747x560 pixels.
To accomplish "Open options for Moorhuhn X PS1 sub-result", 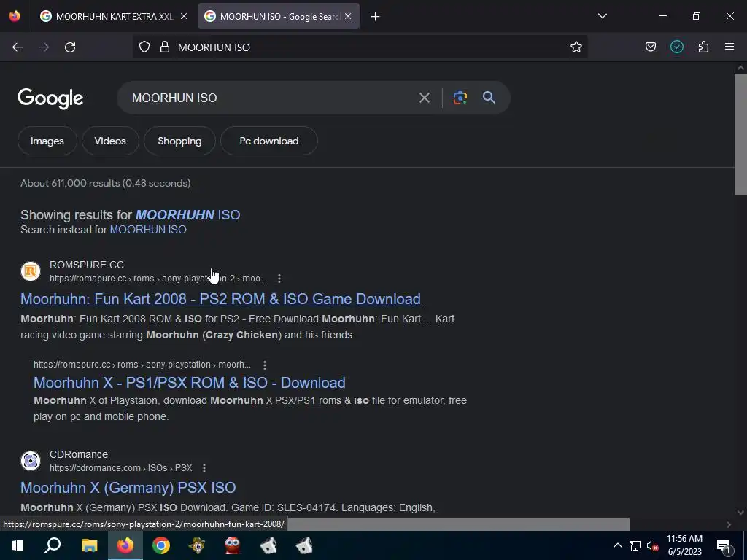I will coord(265,365).
